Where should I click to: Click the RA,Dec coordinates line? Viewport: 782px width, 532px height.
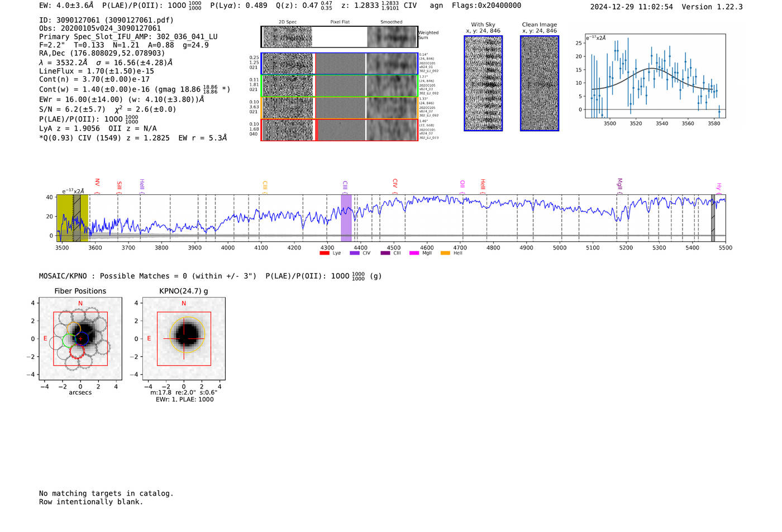point(102,54)
